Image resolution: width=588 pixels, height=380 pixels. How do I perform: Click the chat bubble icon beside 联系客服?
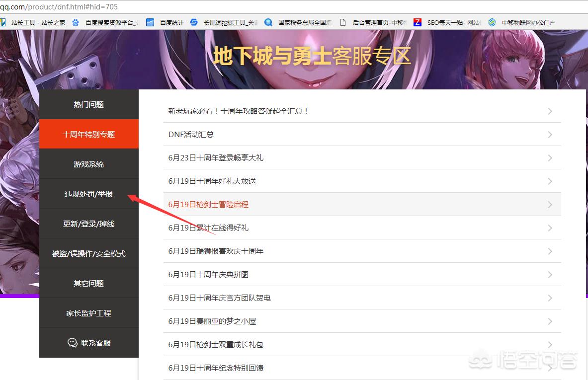click(73, 342)
